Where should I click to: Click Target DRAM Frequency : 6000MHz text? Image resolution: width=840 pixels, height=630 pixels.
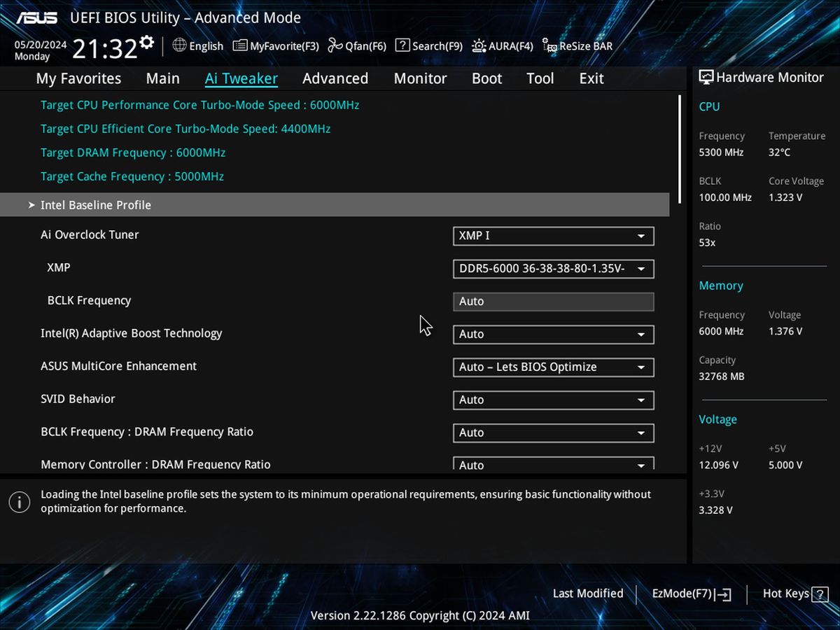pyautogui.click(x=133, y=153)
